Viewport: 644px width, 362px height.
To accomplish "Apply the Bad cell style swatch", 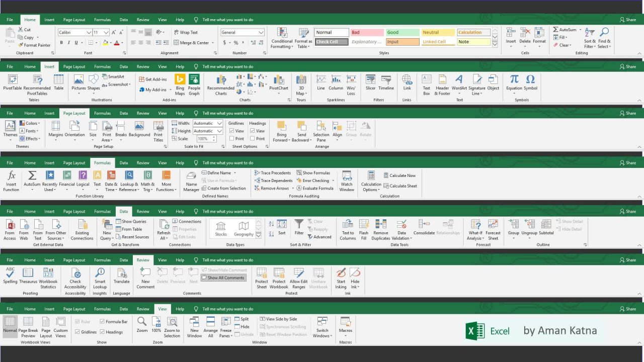I will coord(367,32).
